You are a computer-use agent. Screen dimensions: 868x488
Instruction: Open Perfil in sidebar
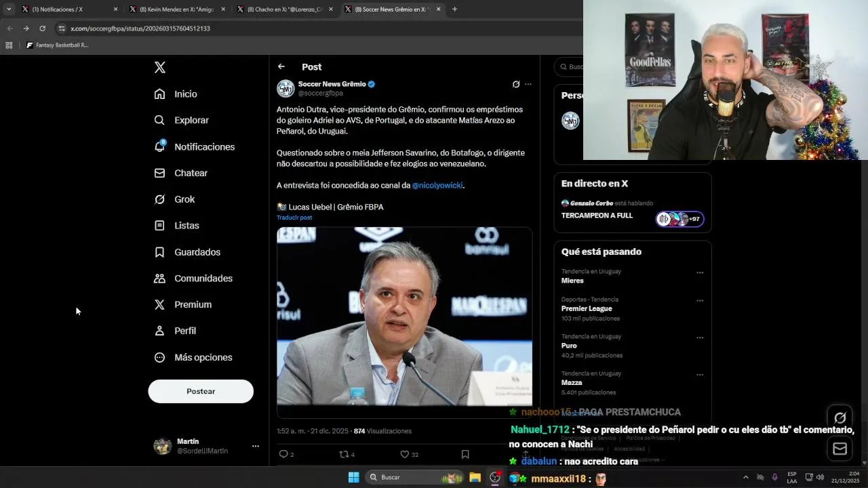(x=175, y=331)
